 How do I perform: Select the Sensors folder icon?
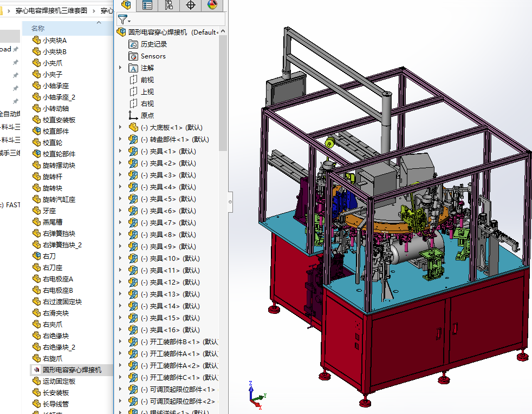coord(133,56)
